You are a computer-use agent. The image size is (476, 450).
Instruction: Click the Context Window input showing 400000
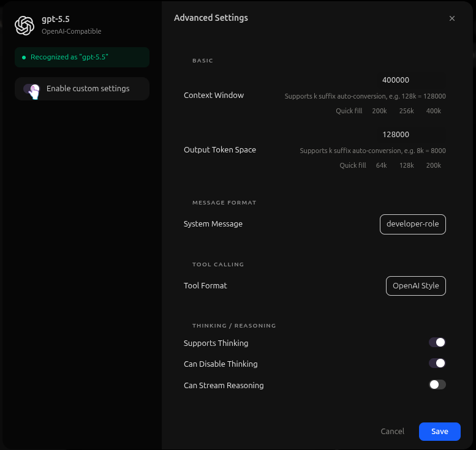point(411,80)
